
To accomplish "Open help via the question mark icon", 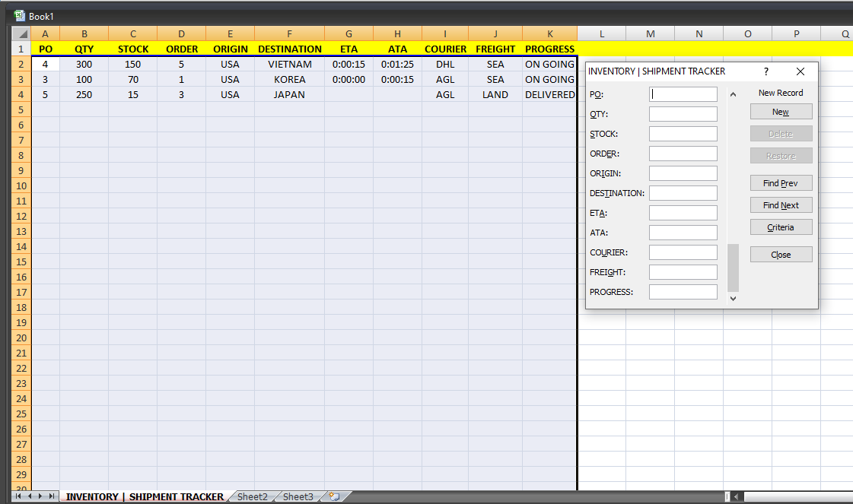I will [x=766, y=71].
